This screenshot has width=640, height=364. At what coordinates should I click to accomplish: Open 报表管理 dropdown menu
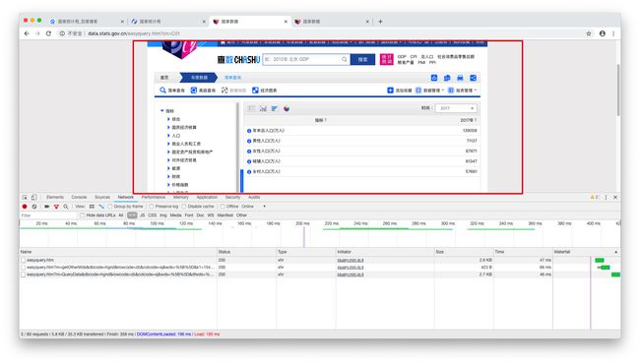pos(462,91)
